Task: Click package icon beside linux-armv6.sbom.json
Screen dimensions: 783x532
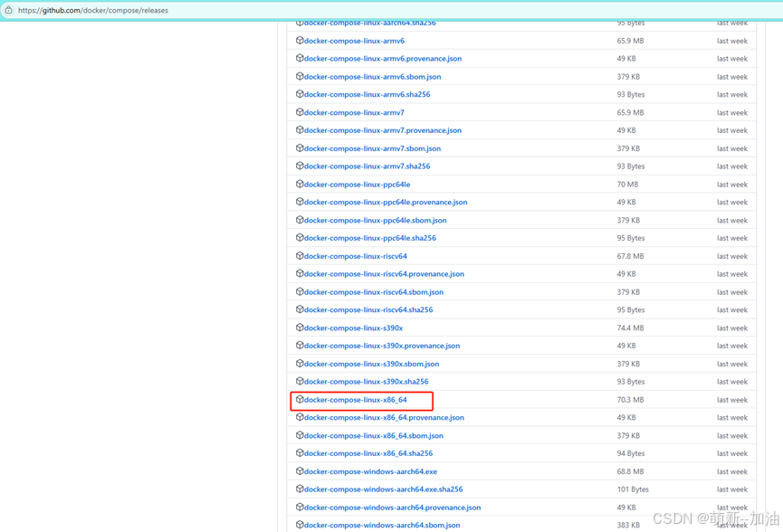Action: [300, 76]
